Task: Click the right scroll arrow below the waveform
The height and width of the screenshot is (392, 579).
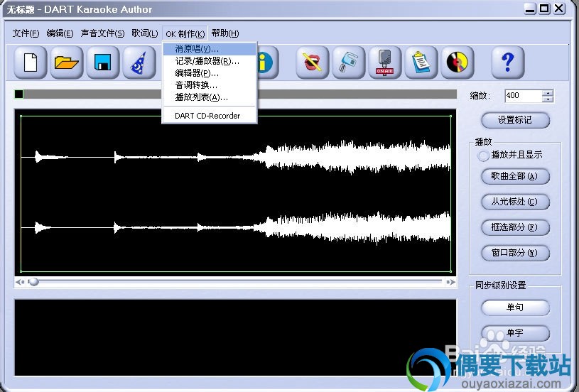Action: coord(450,282)
